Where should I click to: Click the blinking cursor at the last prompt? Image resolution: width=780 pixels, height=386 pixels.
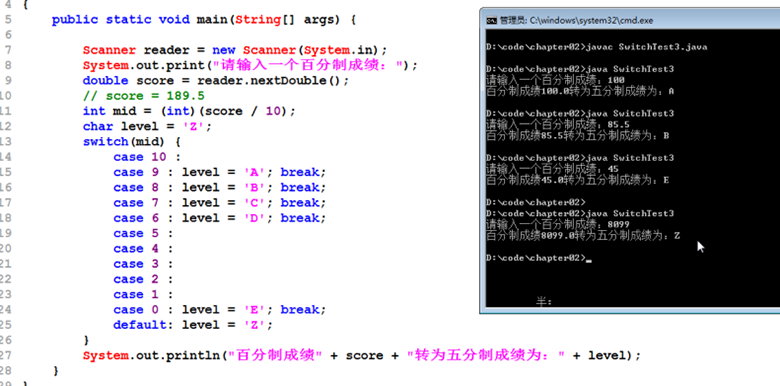click(589, 260)
